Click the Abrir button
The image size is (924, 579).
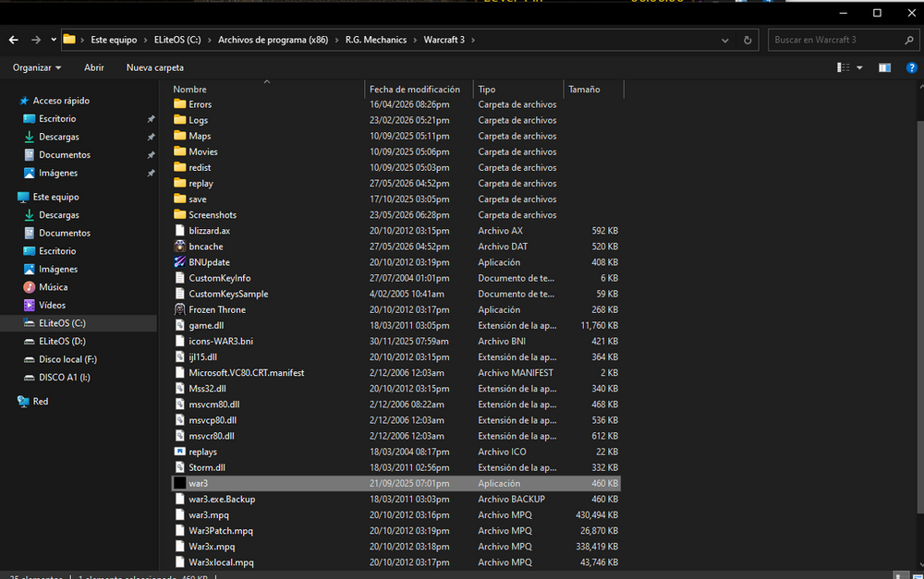point(93,67)
